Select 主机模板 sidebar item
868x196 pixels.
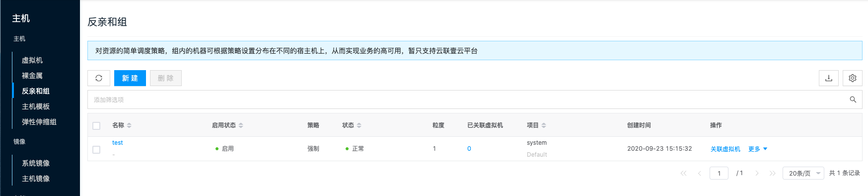click(36, 106)
